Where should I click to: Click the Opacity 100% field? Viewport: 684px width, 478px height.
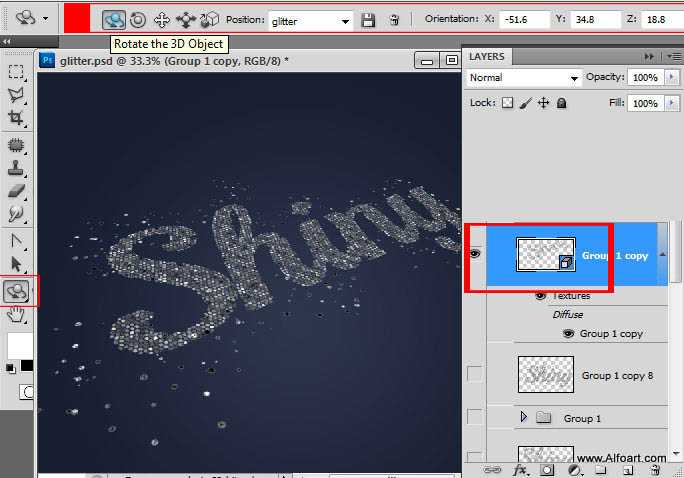(x=646, y=78)
